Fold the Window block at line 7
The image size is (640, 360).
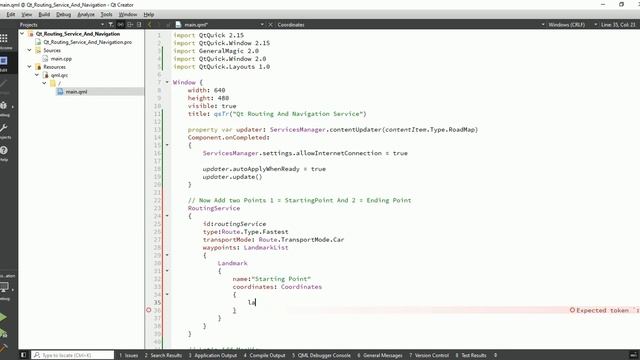(x=167, y=82)
